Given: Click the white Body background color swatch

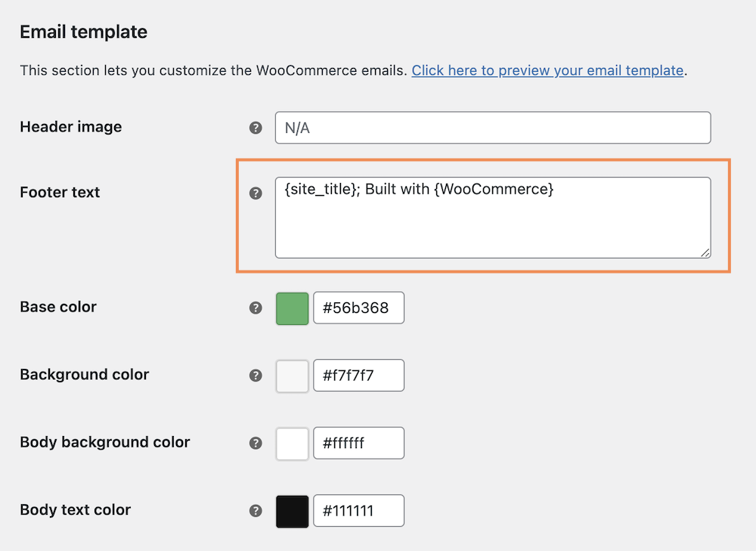Looking at the screenshot, I should 292,443.
